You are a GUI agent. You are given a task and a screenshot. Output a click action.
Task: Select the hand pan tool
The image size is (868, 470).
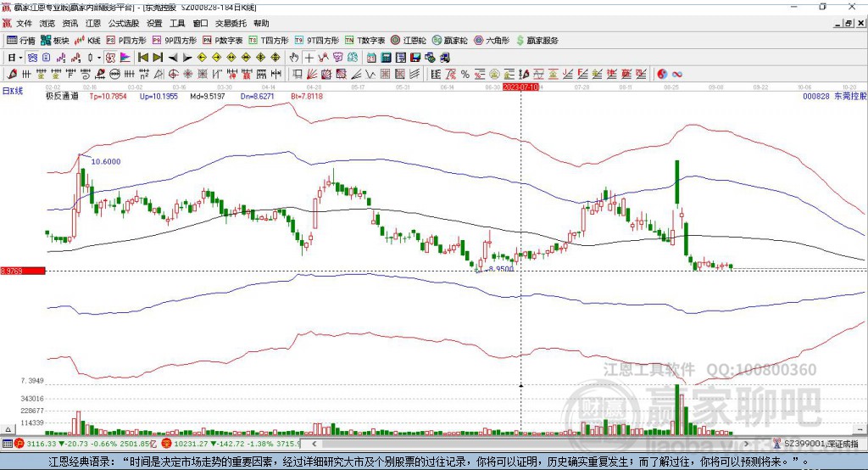(x=294, y=58)
